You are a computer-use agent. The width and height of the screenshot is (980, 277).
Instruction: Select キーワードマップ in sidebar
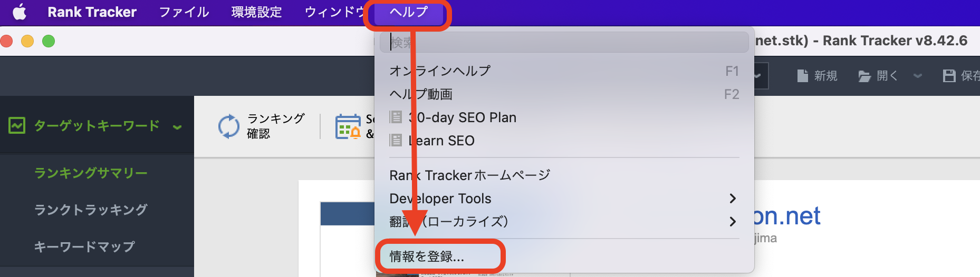point(84,246)
